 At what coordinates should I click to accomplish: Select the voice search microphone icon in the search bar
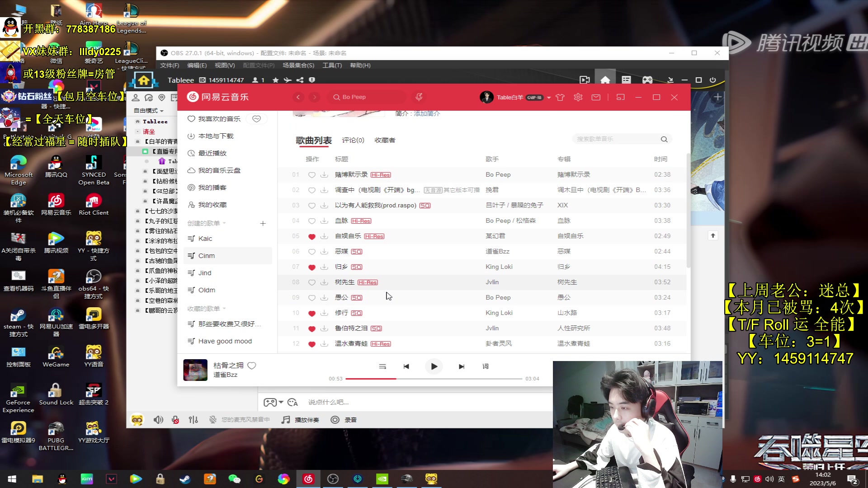coord(419,97)
